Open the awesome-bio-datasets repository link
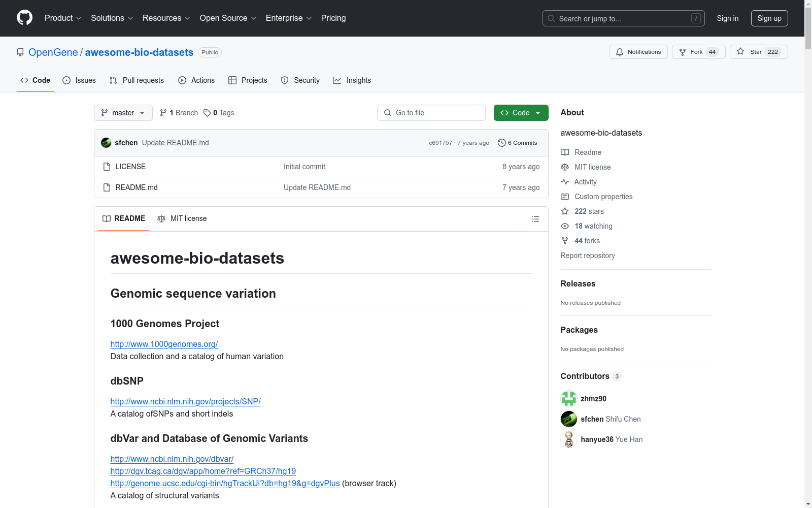 point(140,52)
